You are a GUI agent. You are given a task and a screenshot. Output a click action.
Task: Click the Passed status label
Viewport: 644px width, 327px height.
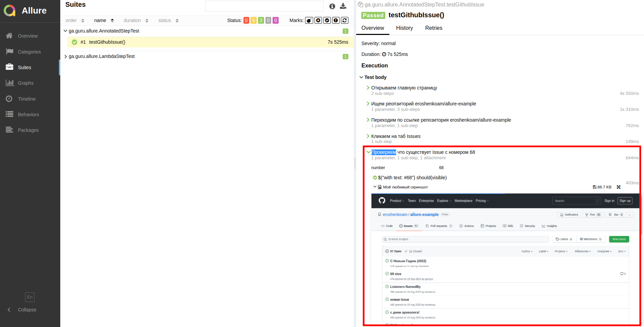pos(373,15)
